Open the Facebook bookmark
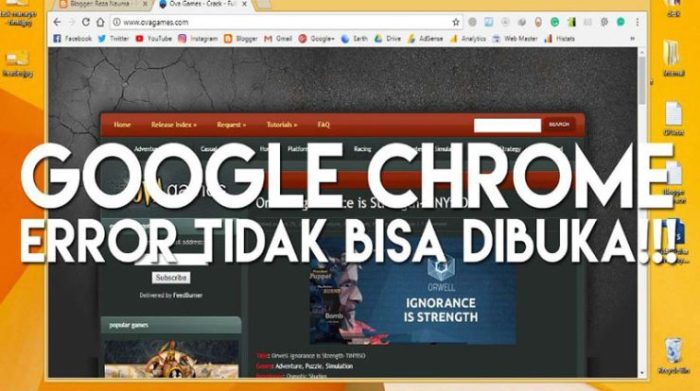The image size is (700, 391). 72,39
